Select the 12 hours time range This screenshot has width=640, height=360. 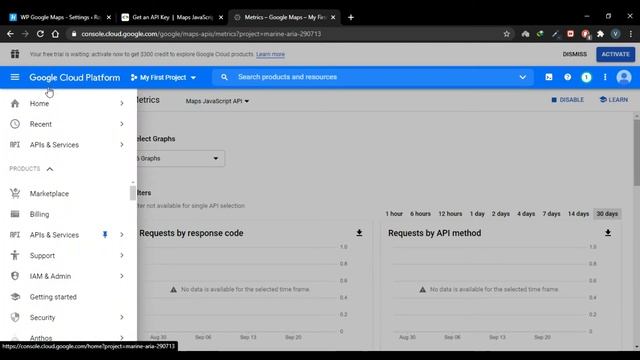[x=450, y=213]
